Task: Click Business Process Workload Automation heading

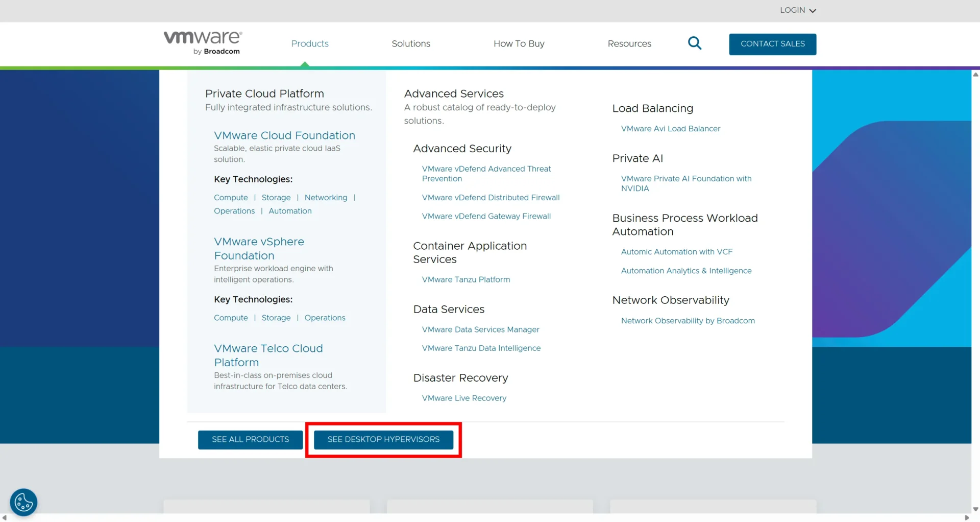Action: [x=684, y=225]
